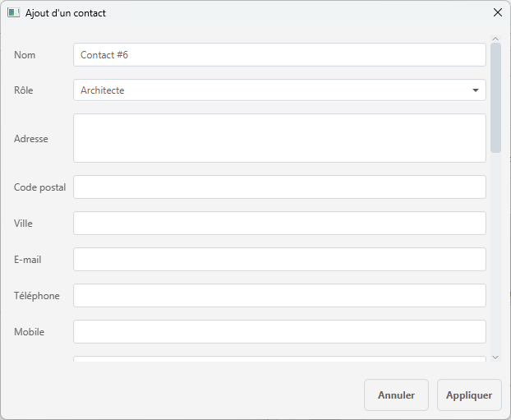Confirm with the Appliquer button
Viewport: 511px width, 420px height.
469,395
